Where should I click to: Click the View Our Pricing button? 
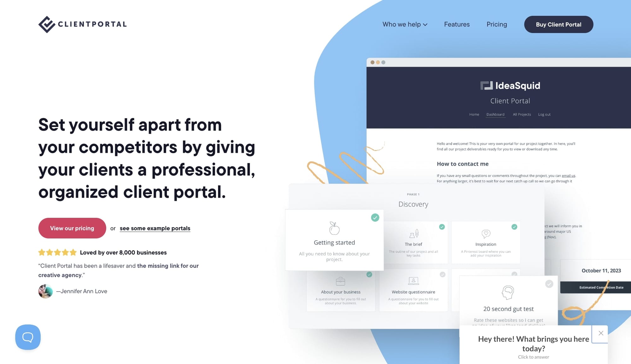click(x=72, y=228)
